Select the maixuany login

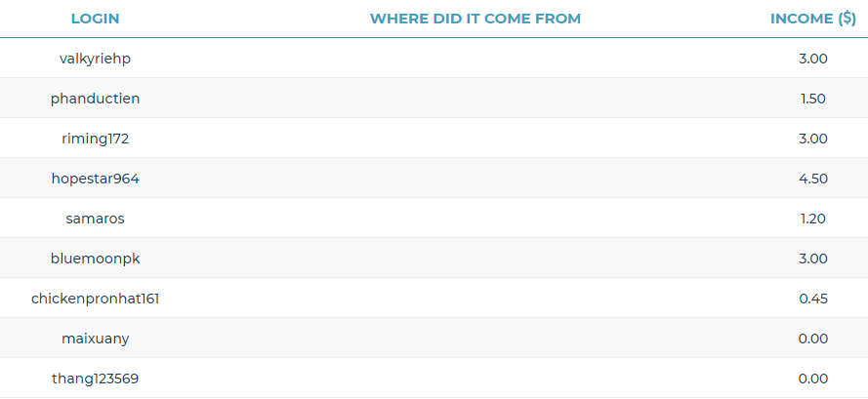click(x=95, y=339)
